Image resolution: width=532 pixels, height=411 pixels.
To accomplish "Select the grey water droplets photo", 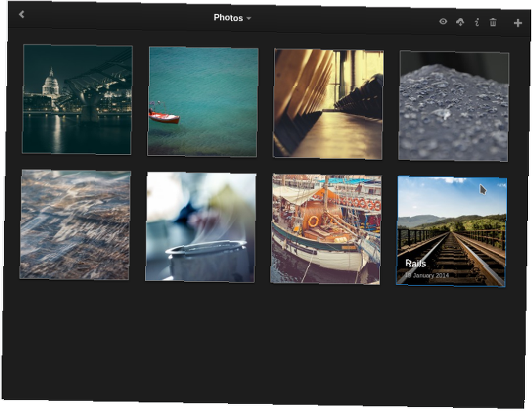I will click(x=453, y=106).
